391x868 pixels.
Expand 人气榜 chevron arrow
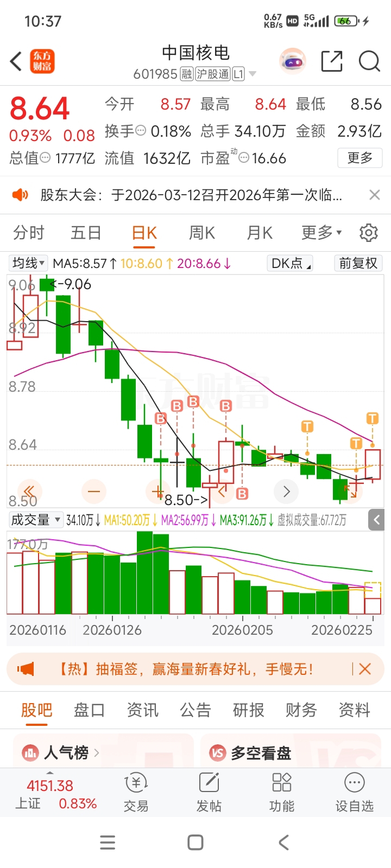tap(97, 752)
